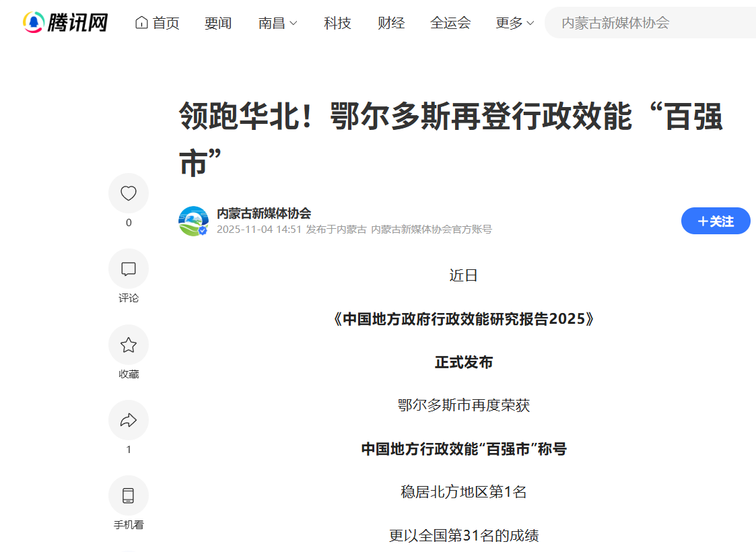
Task: Like the article with heart icon
Action: click(x=128, y=194)
